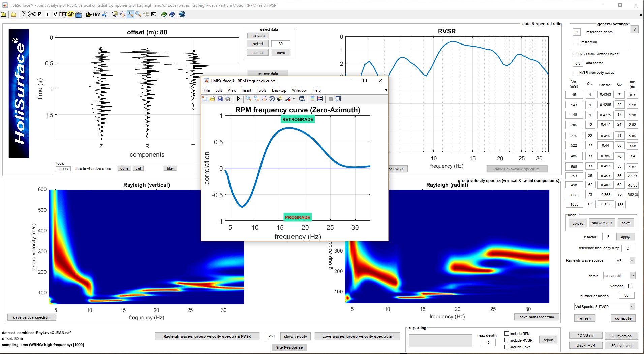Toggle HVSR from body waves checkbox
Image resolution: width=644 pixels, height=354 pixels.
pos(576,73)
